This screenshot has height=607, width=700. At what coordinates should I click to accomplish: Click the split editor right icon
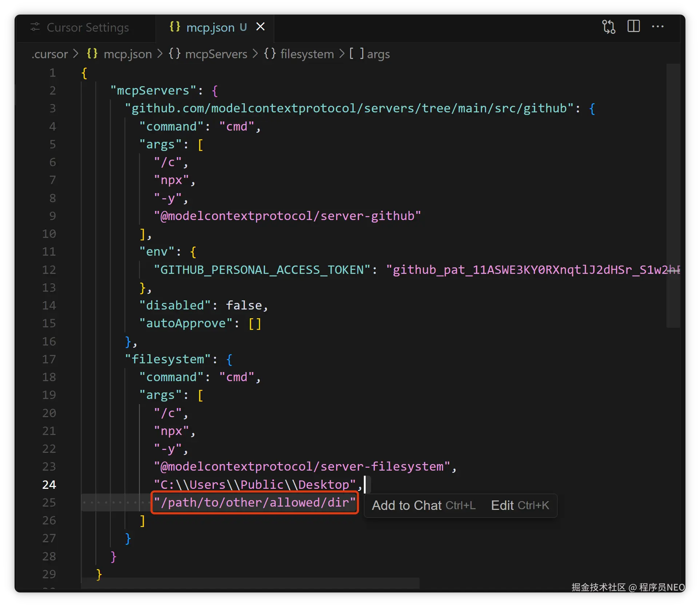(x=633, y=27)
